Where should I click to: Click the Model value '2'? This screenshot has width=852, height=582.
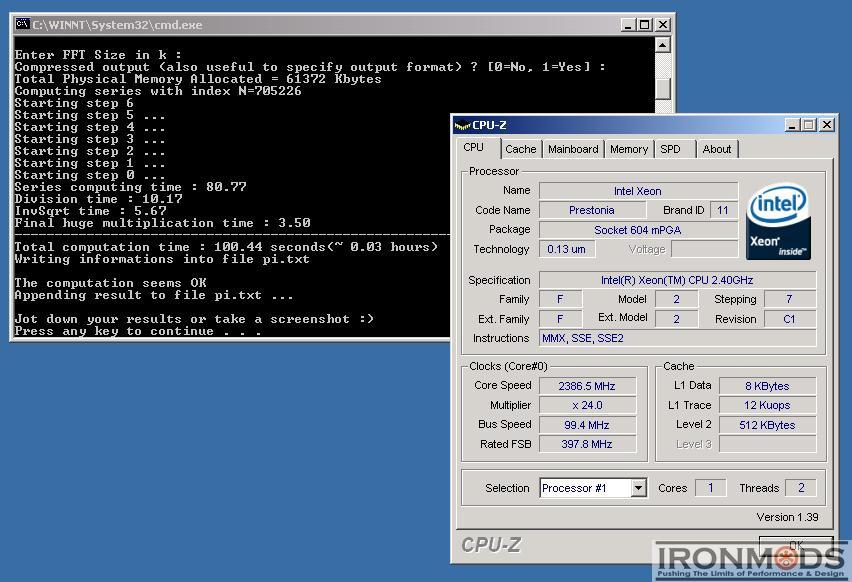(676, 299)
